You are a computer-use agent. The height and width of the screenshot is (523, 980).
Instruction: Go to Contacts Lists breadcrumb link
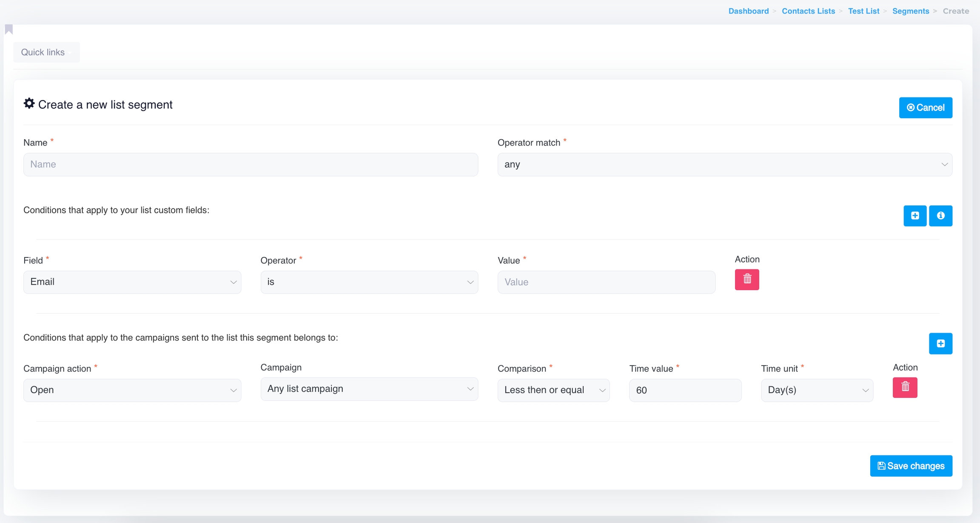808,11
